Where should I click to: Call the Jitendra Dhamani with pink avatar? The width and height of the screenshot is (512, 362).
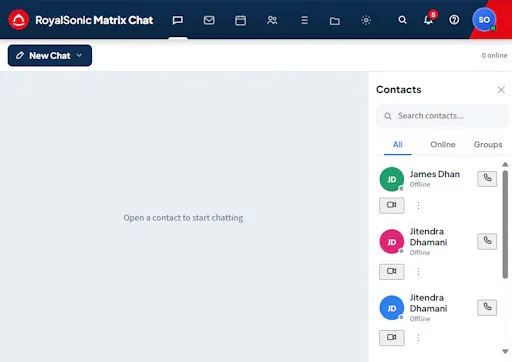click(x=487, y=241)
